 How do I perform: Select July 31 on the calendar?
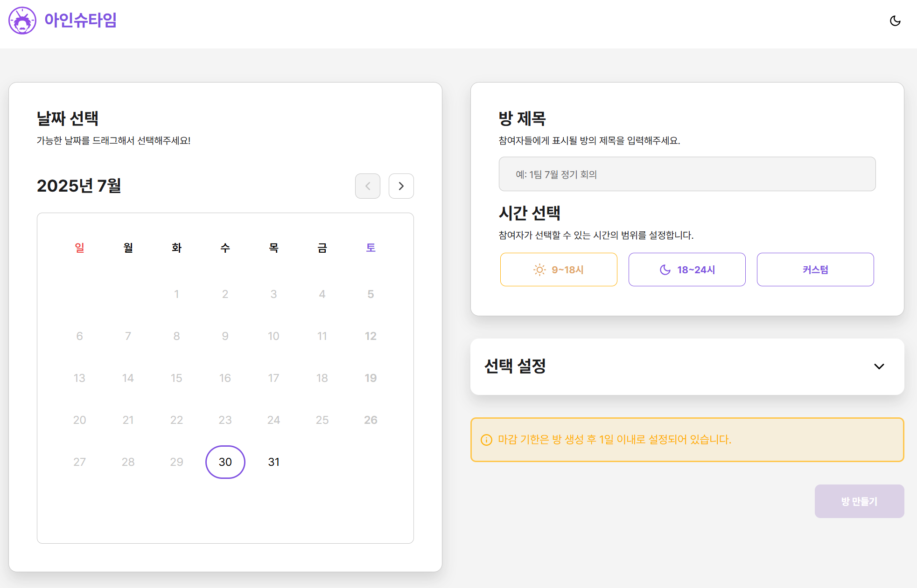pos(273,462)
